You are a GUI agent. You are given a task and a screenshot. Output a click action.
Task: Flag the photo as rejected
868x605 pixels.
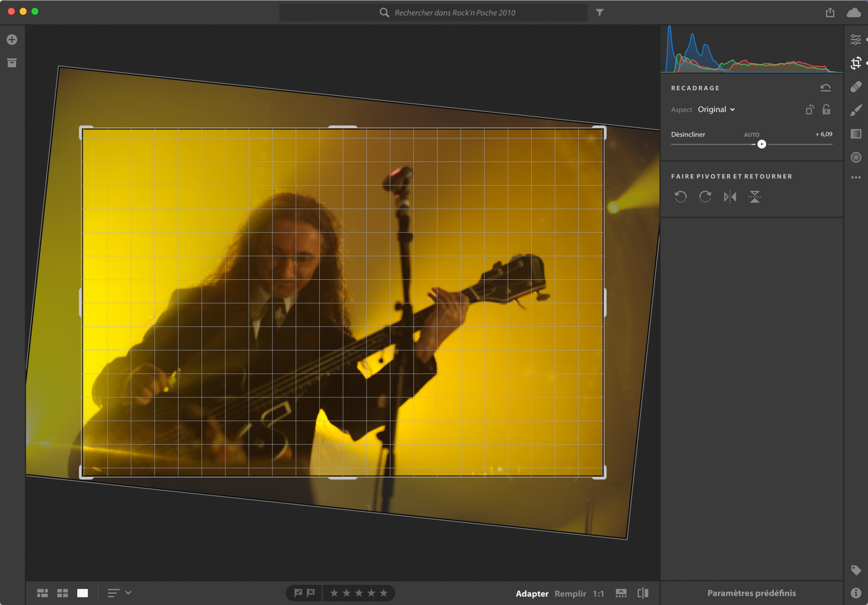click(311, 593)
